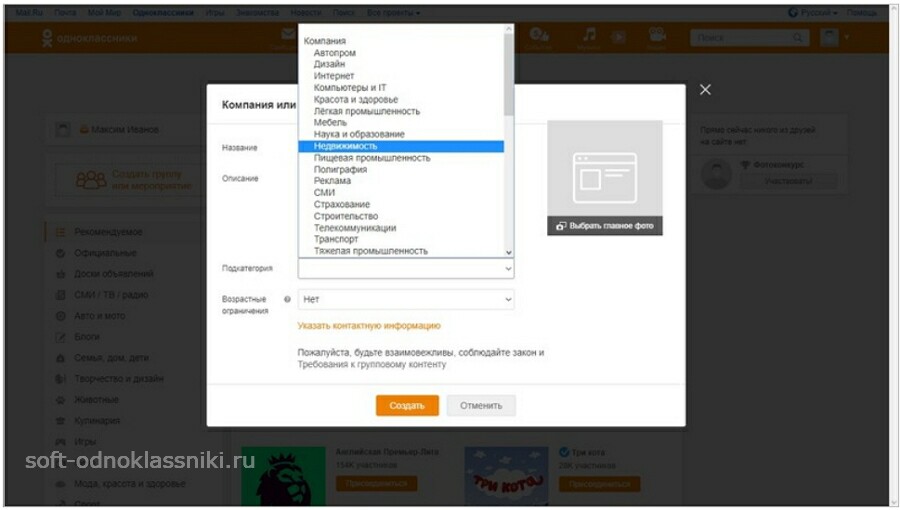
Task: Choose 'Компьютеры и IT' list option
Action: [x=350, y=87]
